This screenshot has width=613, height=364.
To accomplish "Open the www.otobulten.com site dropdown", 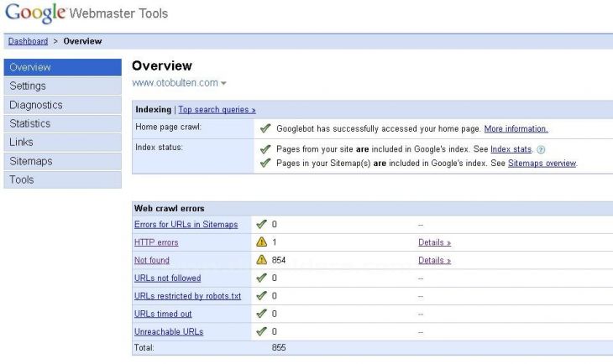I will 180,83.
